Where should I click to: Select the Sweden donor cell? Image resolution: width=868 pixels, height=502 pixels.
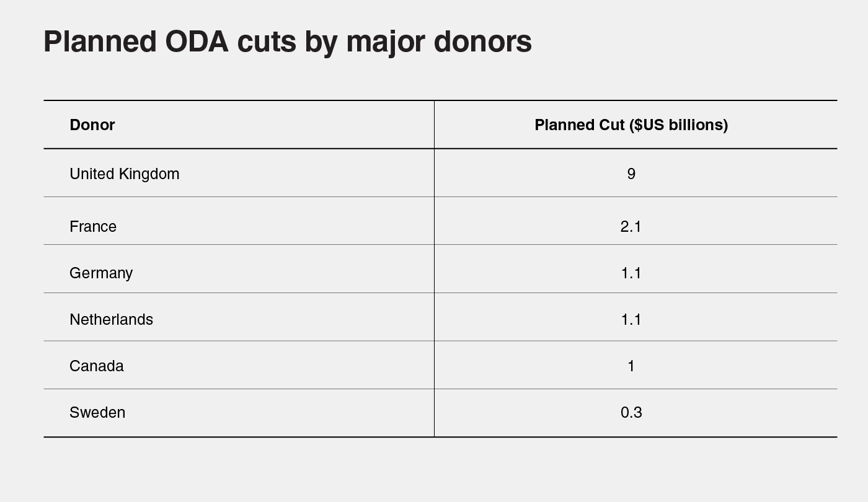coord(97,412)
